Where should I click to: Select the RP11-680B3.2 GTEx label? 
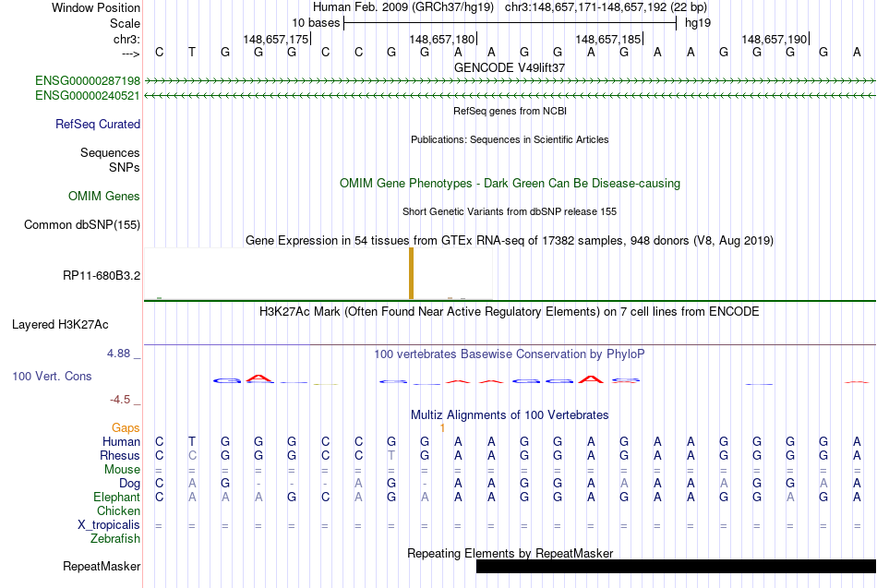[102, 276]
